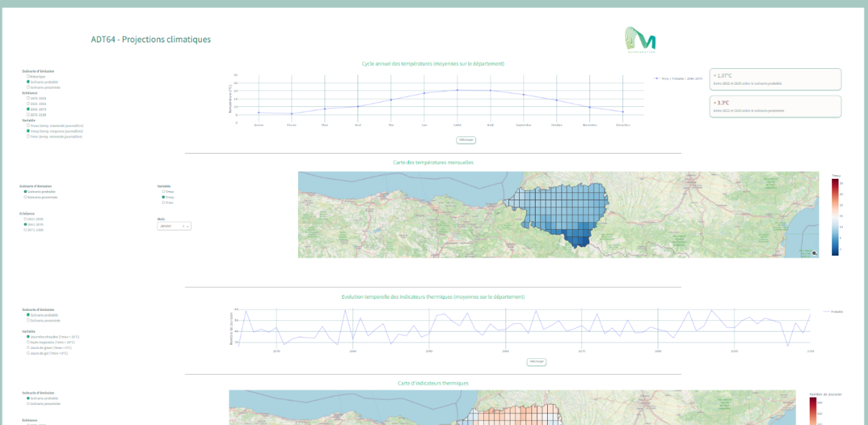The image size is (868, 425).
Task: Click the green leaf logo in the header
Action: tap(640, 39)
